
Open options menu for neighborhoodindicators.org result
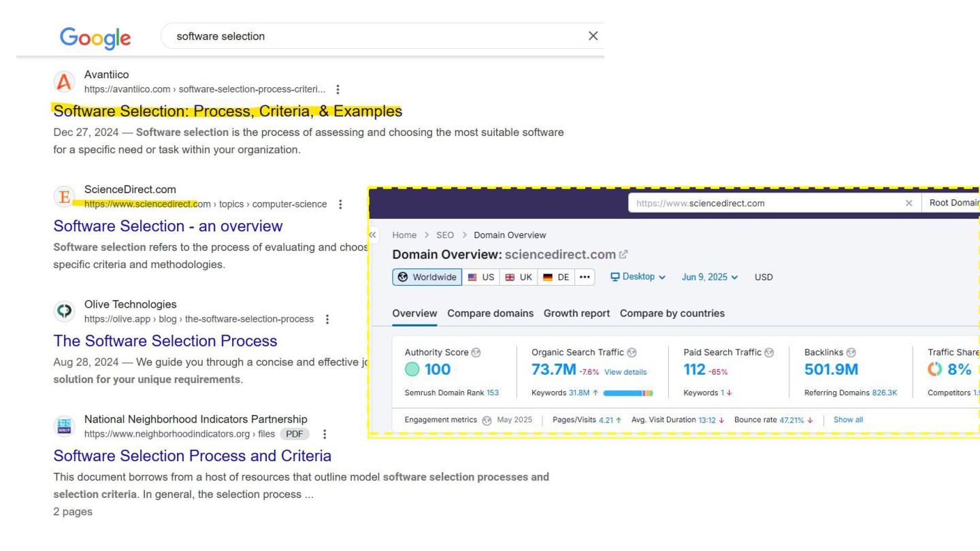tap(324, 433)
